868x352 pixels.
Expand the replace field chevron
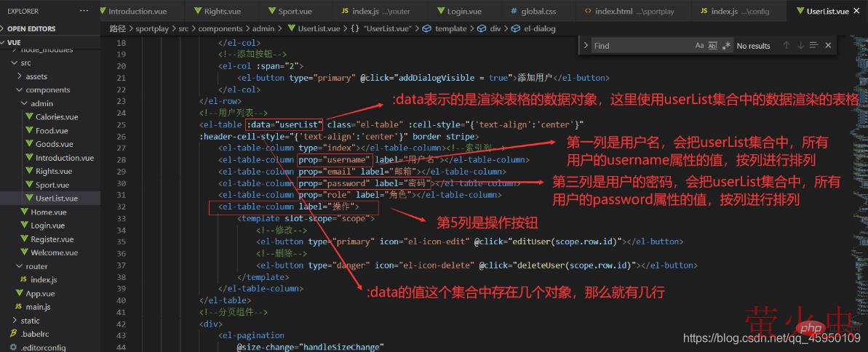585,46
